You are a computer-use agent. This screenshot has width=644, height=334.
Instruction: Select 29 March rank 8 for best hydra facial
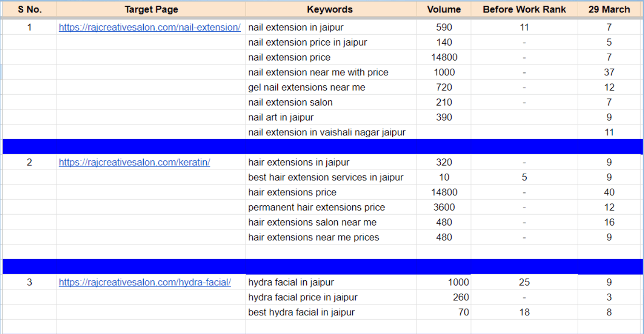tap(609, 312)
